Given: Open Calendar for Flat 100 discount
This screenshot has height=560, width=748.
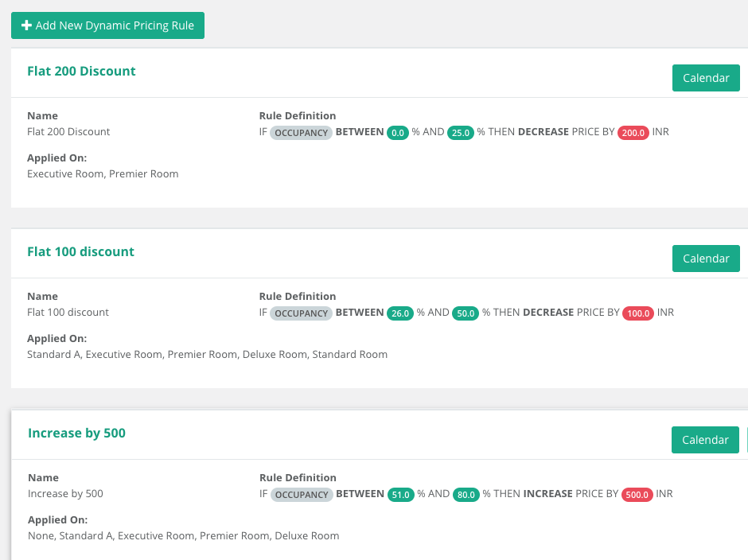Looking at the screenshot, I should [706, 259].
